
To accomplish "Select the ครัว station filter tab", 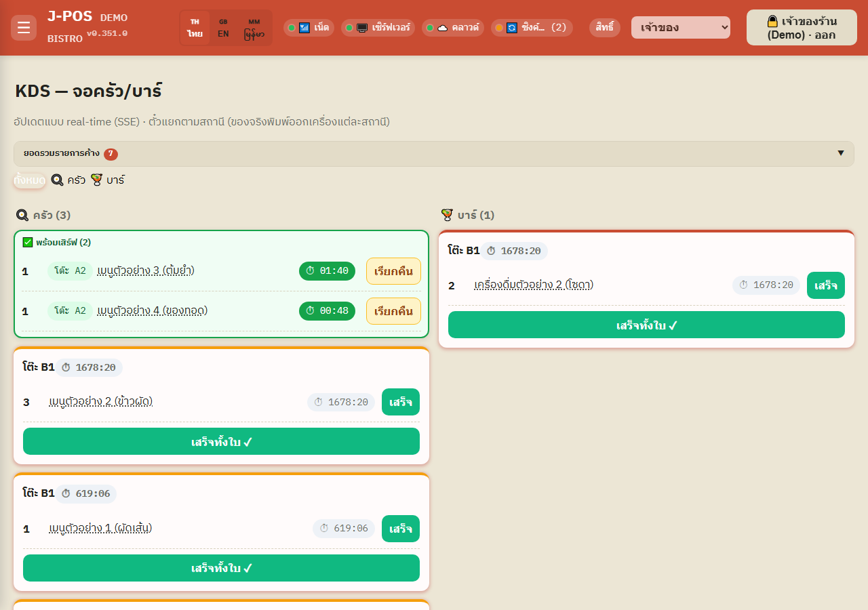I will tap(68, 180).
